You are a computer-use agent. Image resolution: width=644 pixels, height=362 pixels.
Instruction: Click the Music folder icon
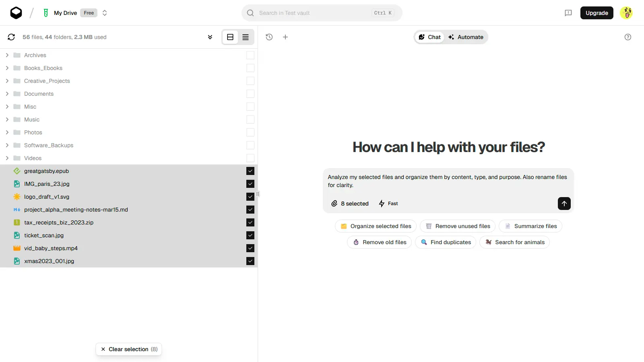[x=17, y=119]
